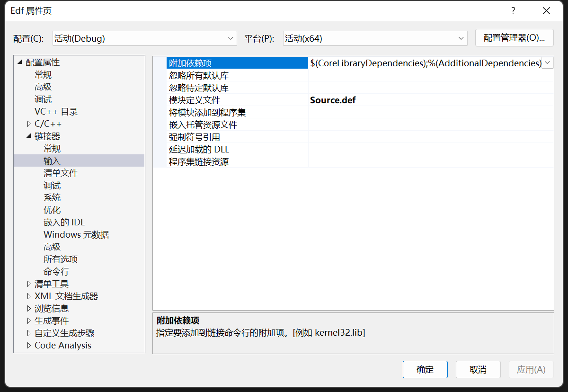The image size is (568, 392).
Task: Open the 平台 x64 dropdown
Action: pyautogui.click(x=375, y=38)
